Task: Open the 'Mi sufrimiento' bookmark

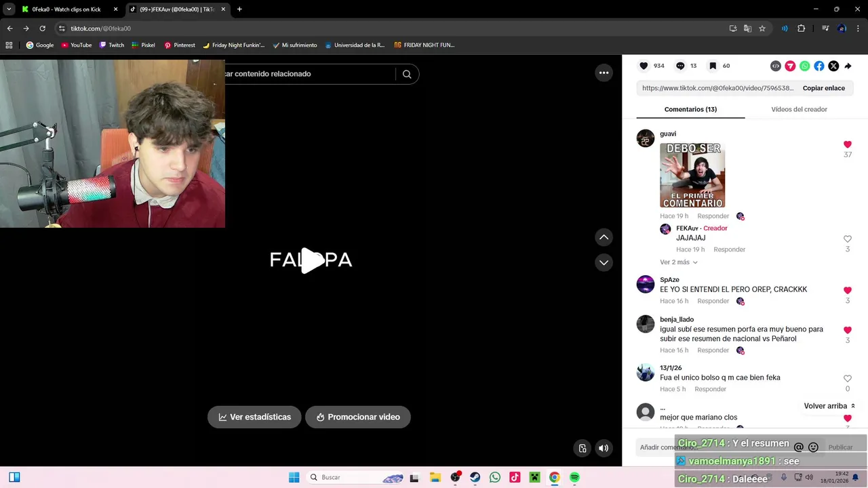Action: (x=295, y=45)
